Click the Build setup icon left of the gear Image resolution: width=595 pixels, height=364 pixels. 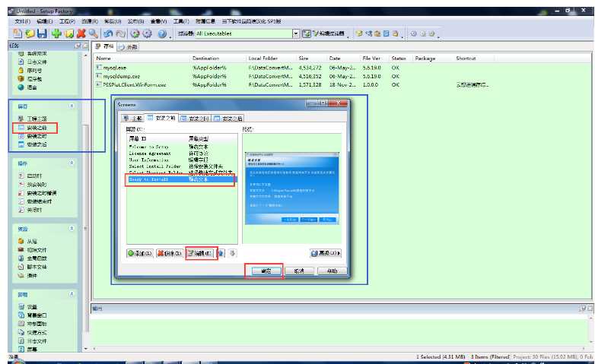[135, 33]
